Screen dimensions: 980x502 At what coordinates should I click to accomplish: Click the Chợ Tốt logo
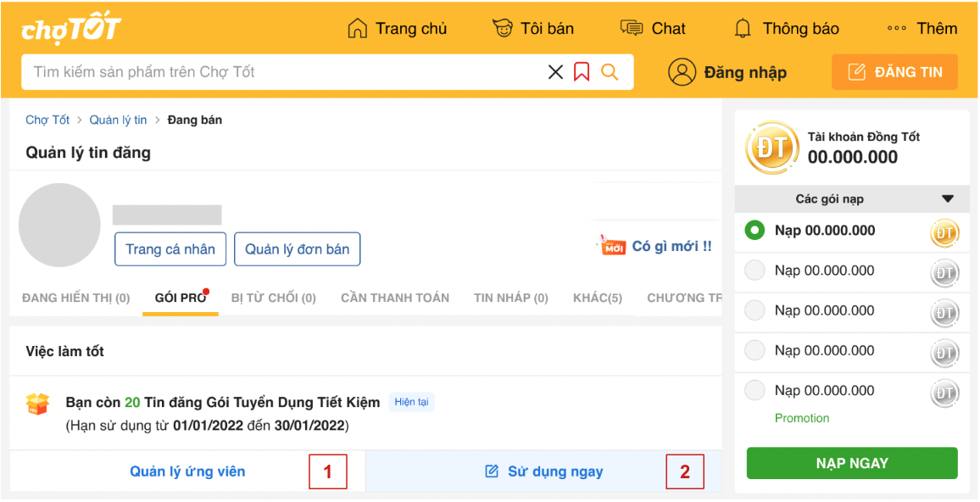71,29
